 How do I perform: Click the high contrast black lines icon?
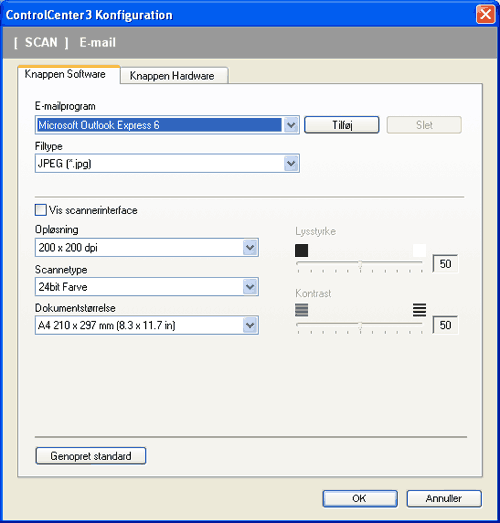click(419, 310)
